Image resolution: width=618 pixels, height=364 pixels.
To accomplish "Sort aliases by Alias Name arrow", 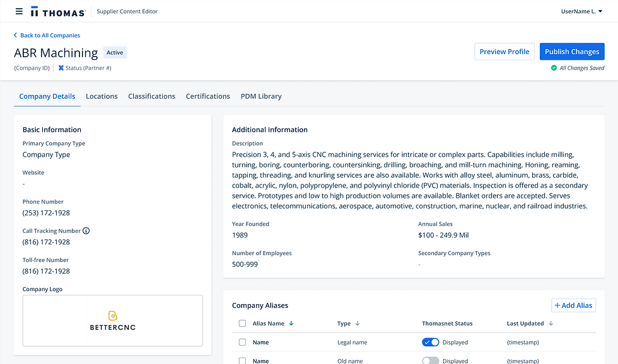I will (x=291, y=324).
